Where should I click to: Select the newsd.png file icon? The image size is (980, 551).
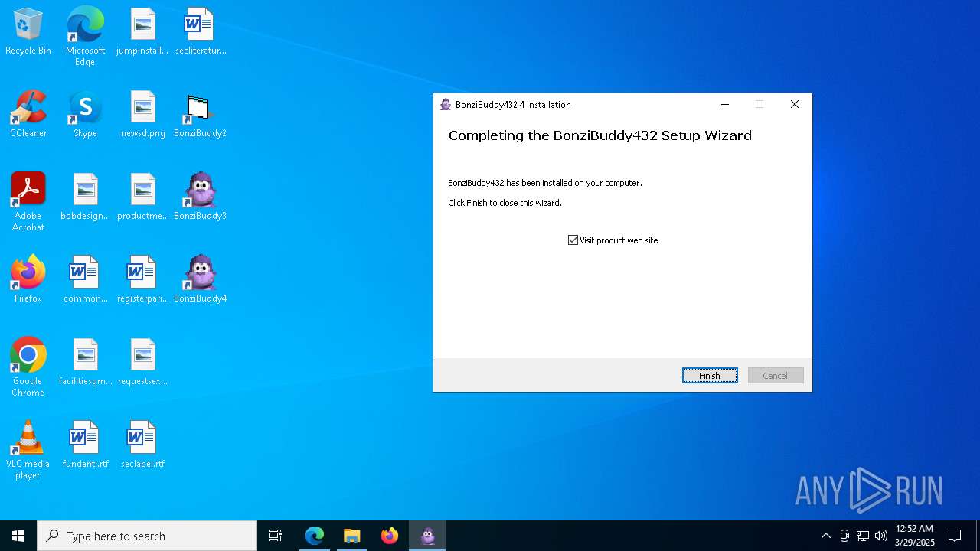[x=142, y=115]
